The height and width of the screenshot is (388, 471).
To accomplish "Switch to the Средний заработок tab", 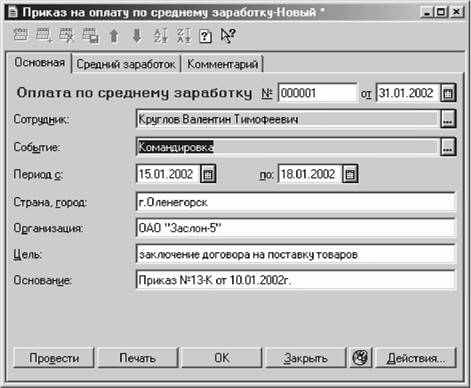I will [x=126, y=64].
